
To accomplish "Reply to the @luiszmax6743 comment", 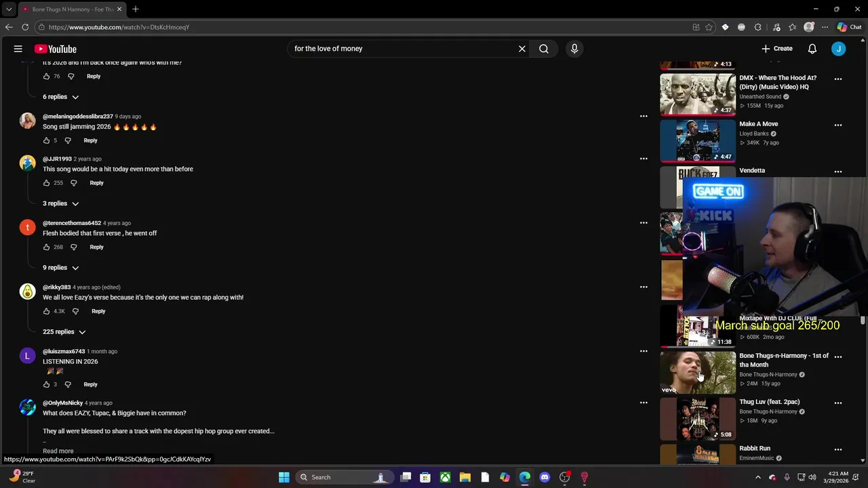I will (x=90, y=384).
